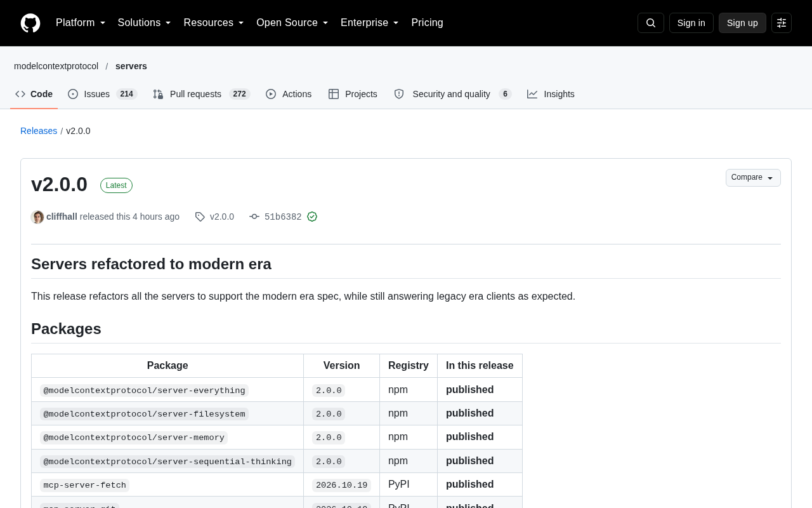Select the server-memory package name
The image size is (812, 508).
[x=134, y=438]
